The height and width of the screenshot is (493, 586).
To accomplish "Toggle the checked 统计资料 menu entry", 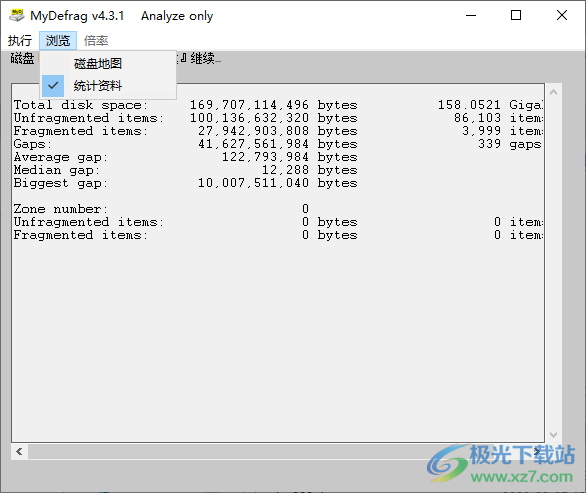I will [108, 86].
